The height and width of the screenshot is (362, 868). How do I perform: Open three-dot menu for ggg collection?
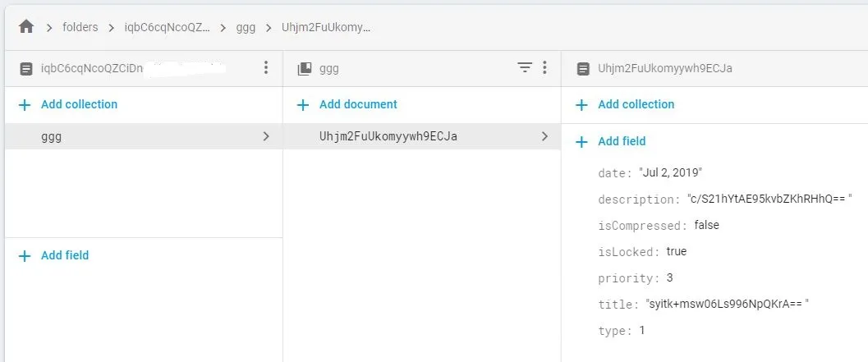point(544,69)
